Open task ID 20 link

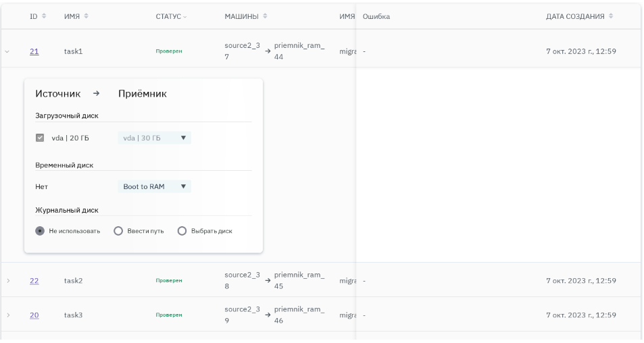[x=34, y=315]
